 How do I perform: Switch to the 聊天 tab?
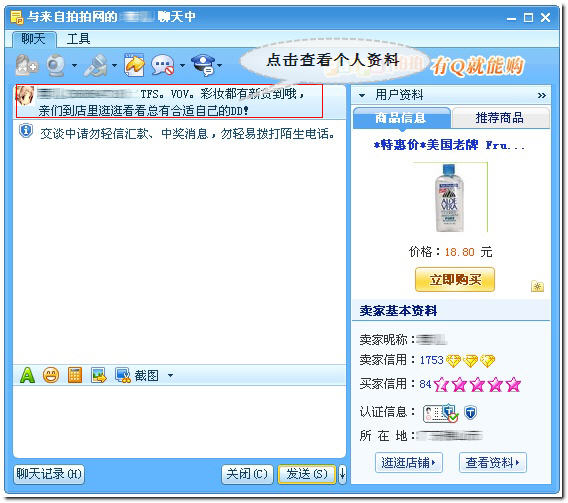[x=34, y=38]
